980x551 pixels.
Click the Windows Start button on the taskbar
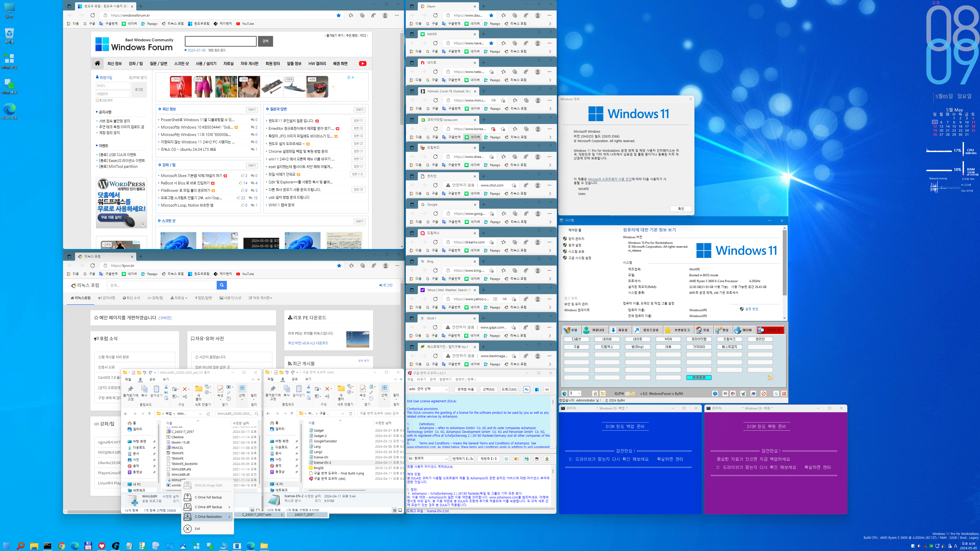click(x=7, y=546)
